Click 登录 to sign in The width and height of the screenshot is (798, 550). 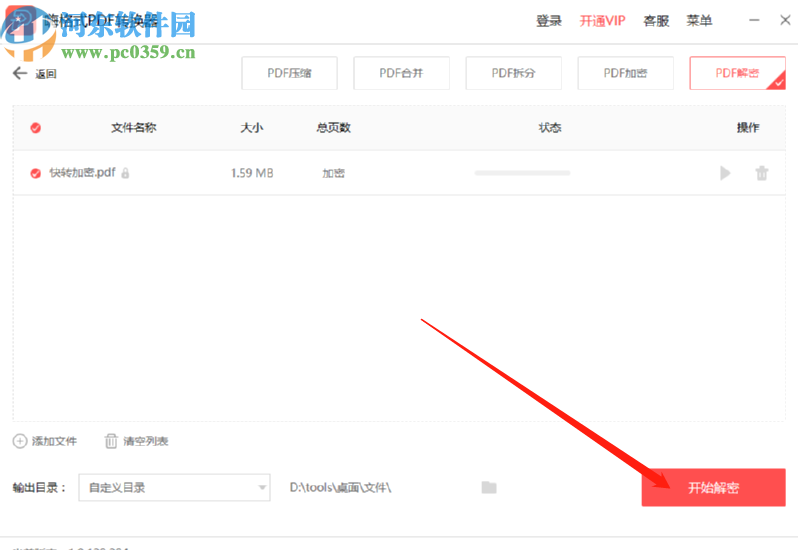click(x=549, y=21)
